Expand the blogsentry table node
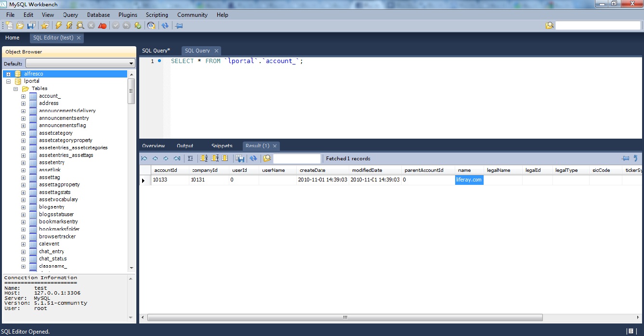 (x=23, y=207)
